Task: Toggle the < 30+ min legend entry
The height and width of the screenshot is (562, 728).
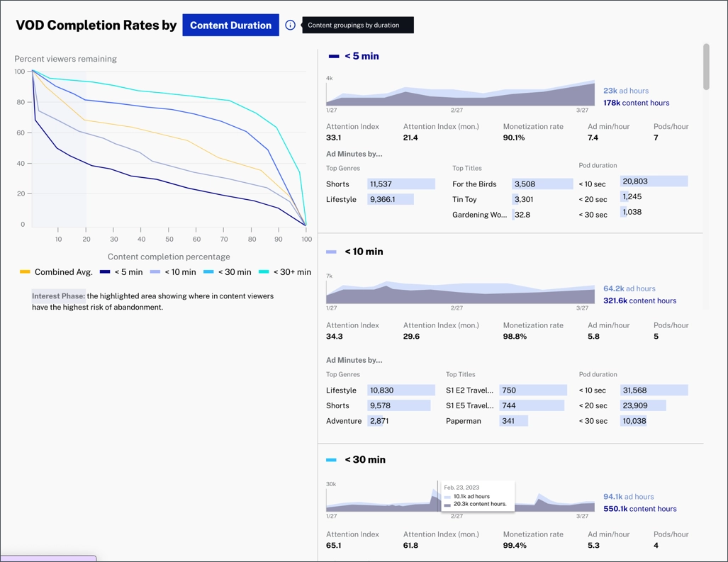Action: (x=285, y=272)
